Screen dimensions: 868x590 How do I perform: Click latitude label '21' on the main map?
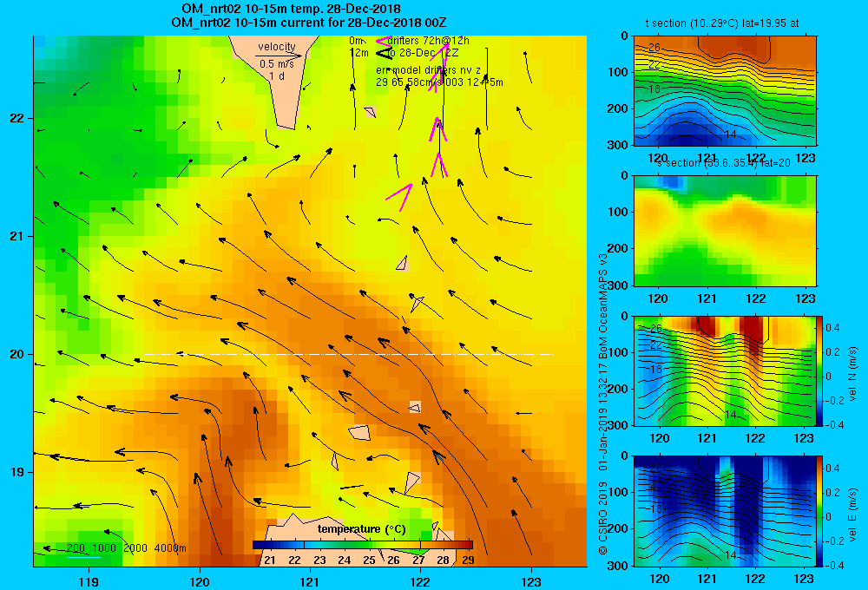pyautogui.click(x=17, y=236)
